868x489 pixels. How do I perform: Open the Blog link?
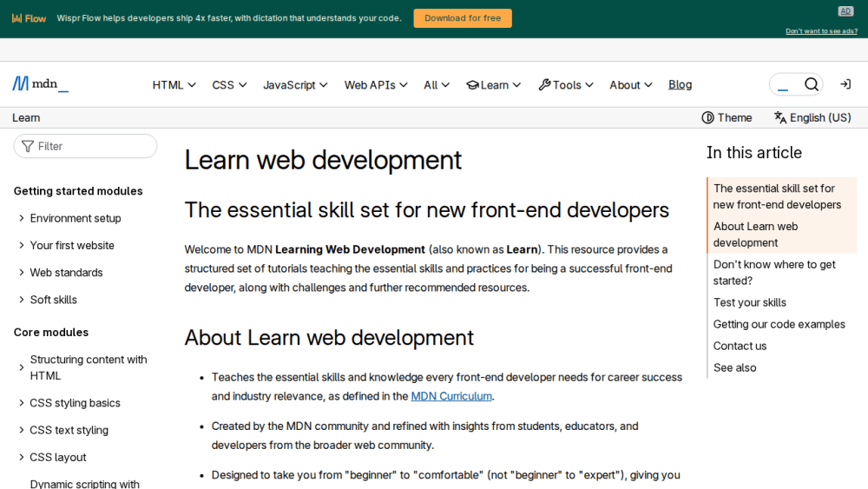tap(680, 84)
